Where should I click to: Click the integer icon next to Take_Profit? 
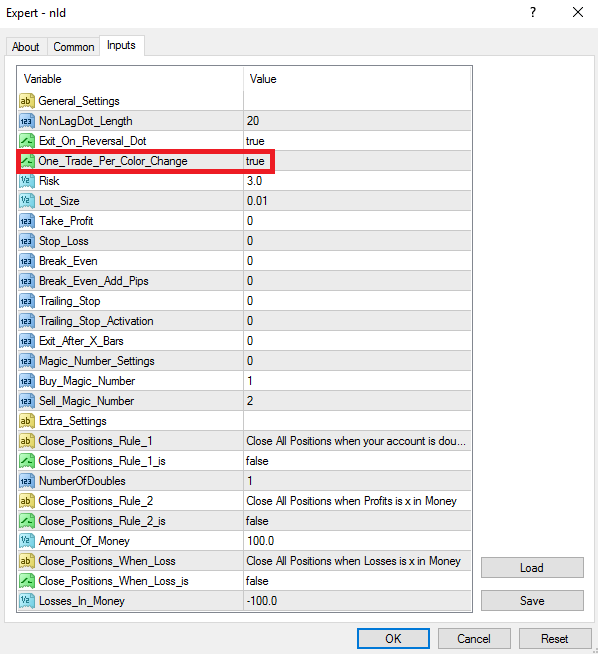[x=27, y=221]
